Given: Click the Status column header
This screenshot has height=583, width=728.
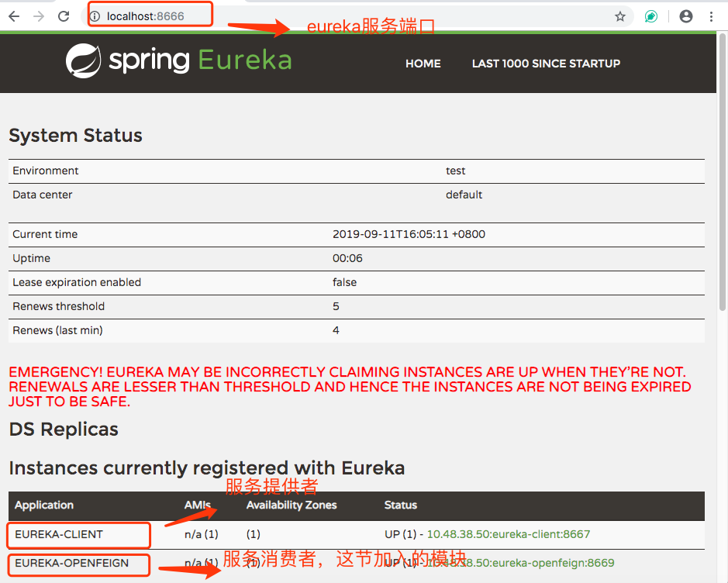Looking at the screenshot, I should click(x=401, y=505).
